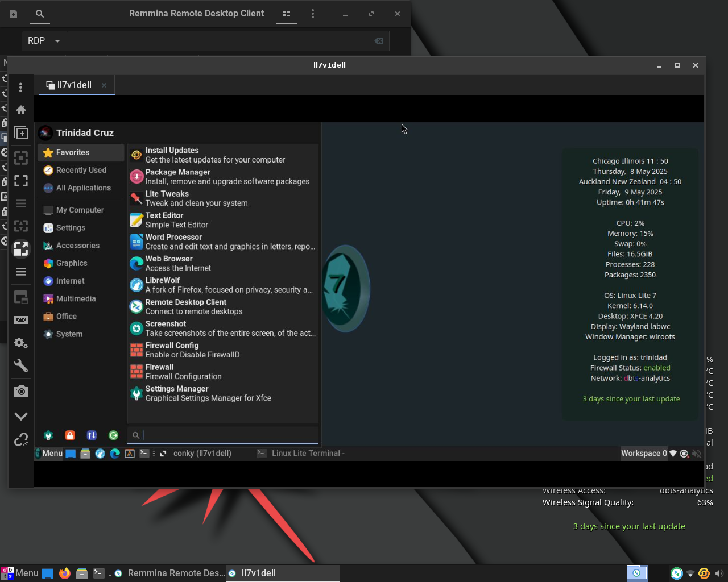The width and height of the screenshot is (728, 582).
Task: Click the muted volume icon in remote panel
Action: pos(697,453)
